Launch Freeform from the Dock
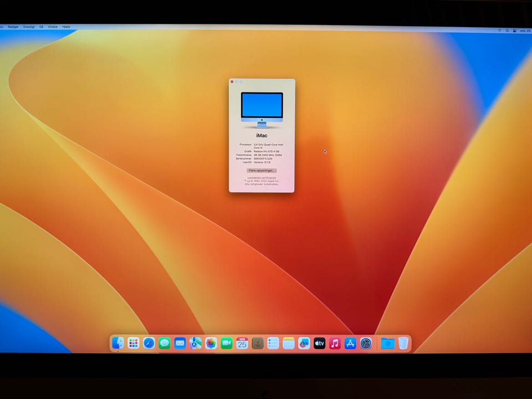Viewport: 532px width, 399px height. coord(304,343)
